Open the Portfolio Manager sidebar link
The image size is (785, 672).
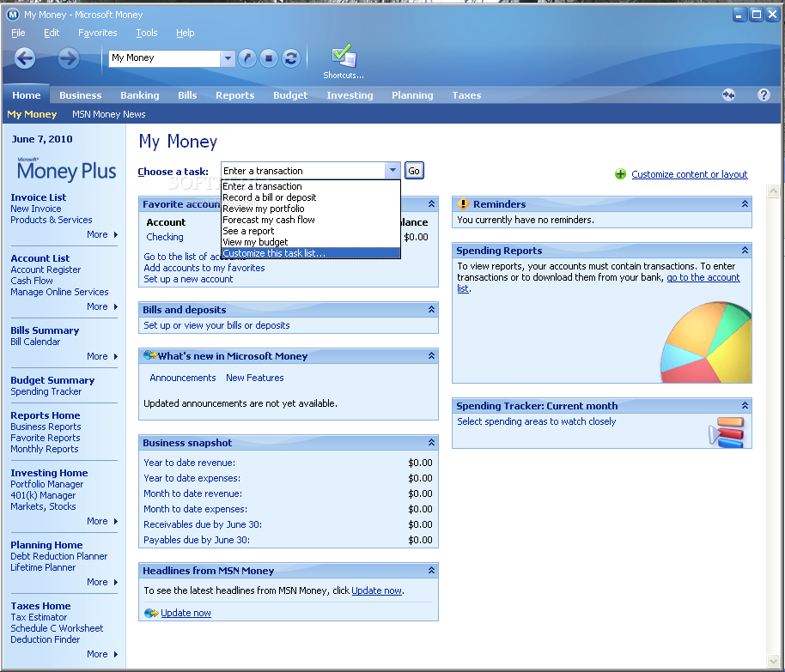click(x=47, y=484)
